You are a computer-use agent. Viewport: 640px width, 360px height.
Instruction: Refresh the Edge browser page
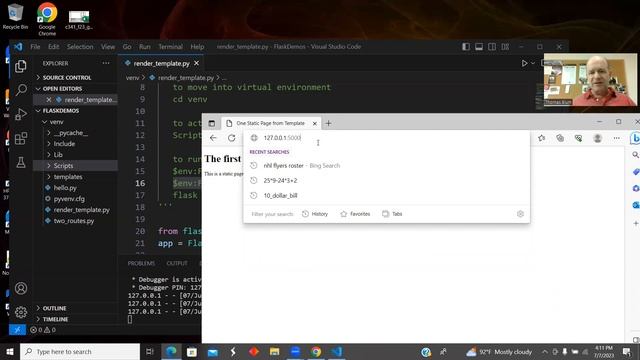(x=231, y=138)
